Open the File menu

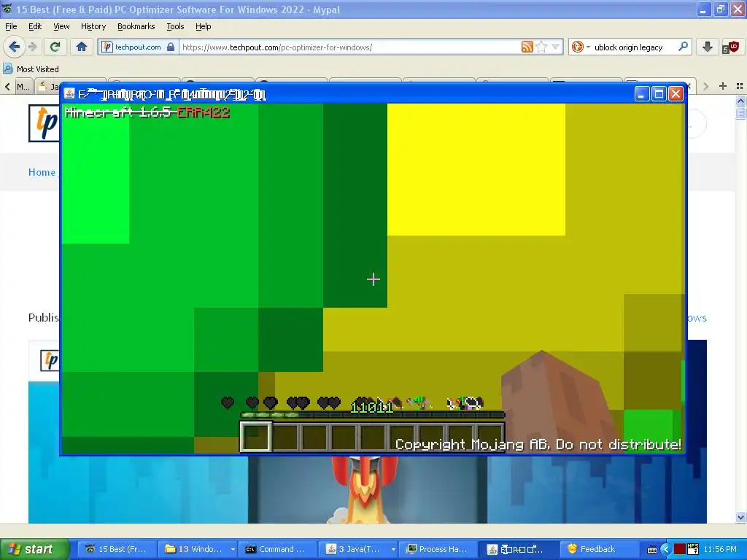(11, 26)
